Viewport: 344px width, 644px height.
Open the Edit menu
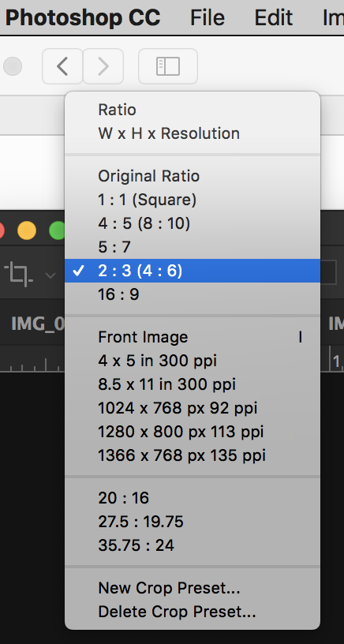(x=274, y=17)
